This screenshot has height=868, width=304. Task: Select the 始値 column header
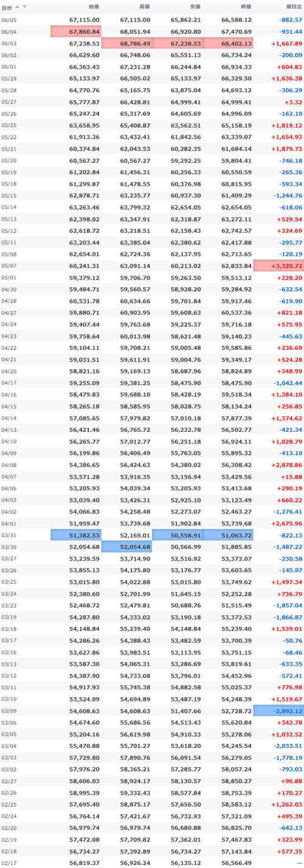[x=94, y=7]
